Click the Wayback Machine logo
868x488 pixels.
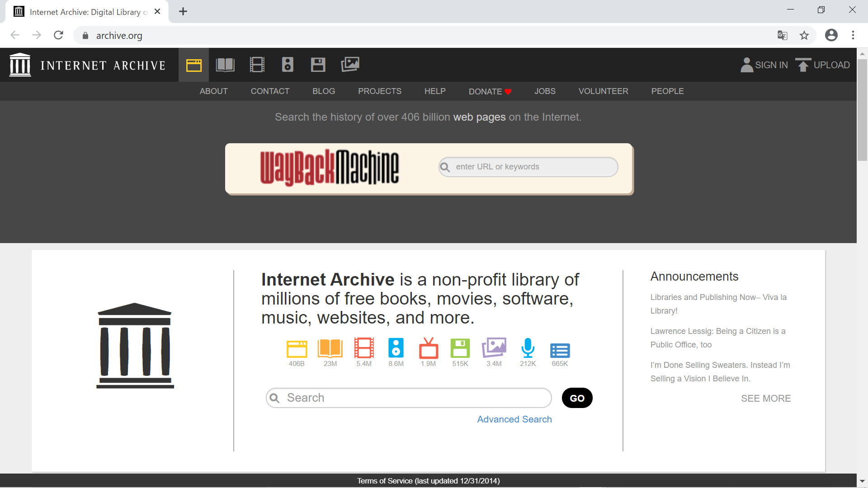[330, 168]
